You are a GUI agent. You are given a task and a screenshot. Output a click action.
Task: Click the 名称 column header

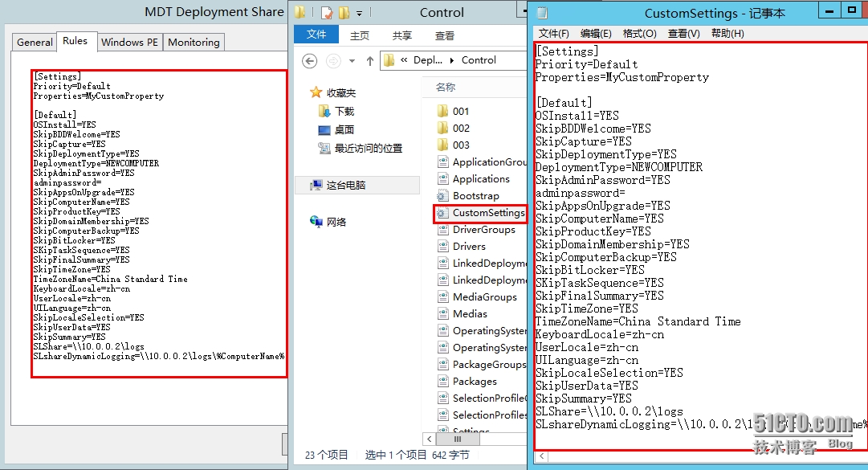446,87
